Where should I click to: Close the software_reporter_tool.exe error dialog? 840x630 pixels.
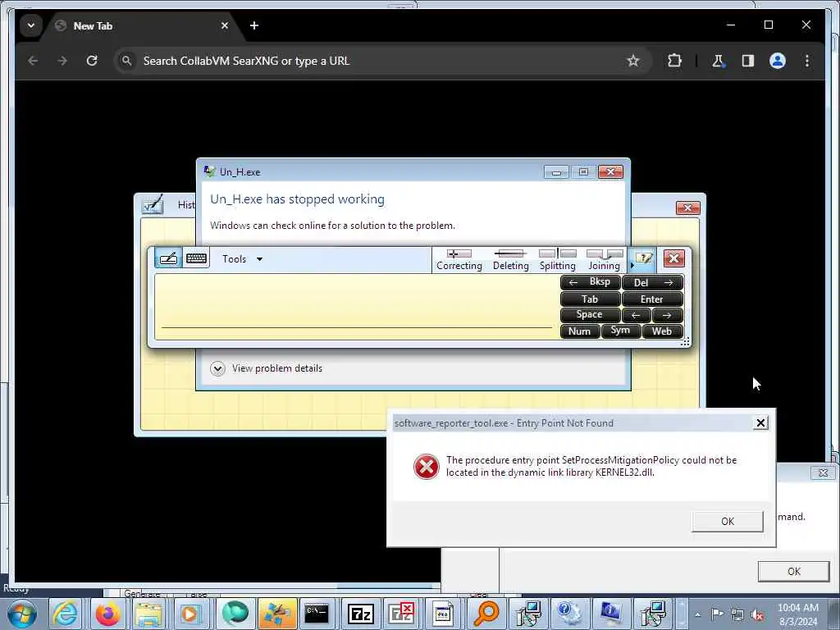(760, 422)
